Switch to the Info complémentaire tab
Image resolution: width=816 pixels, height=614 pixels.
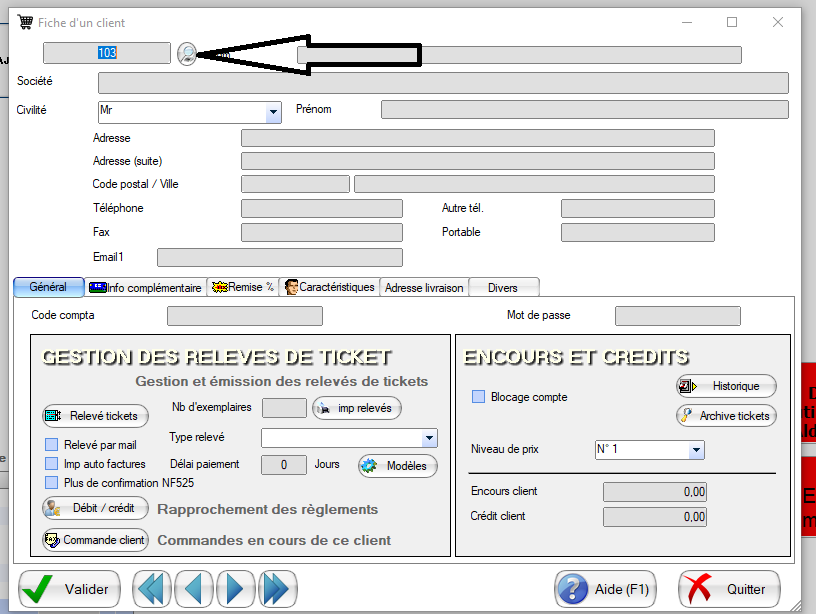tap(145, 288)
